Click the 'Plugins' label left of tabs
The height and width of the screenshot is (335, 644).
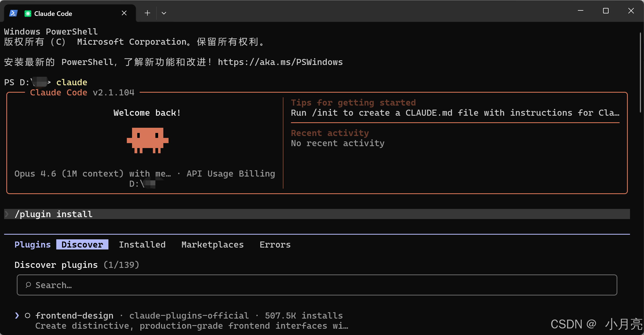pyautogui.click(x=33, y=245)
